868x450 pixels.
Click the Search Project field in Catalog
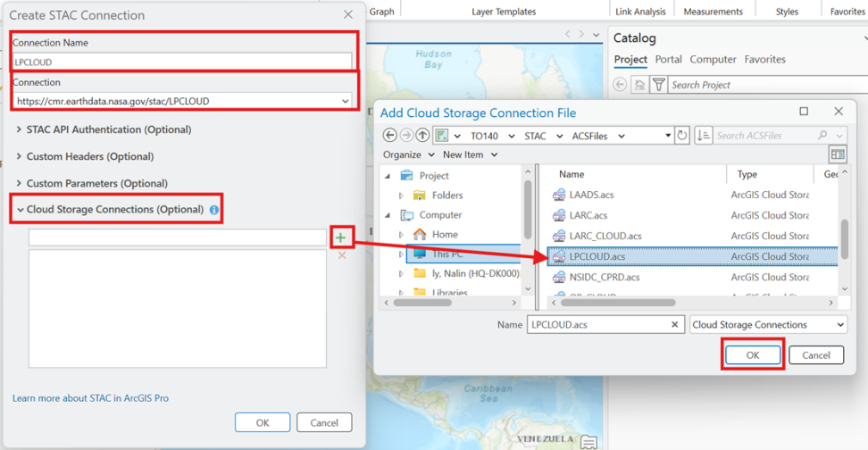(x=768, y=85)
